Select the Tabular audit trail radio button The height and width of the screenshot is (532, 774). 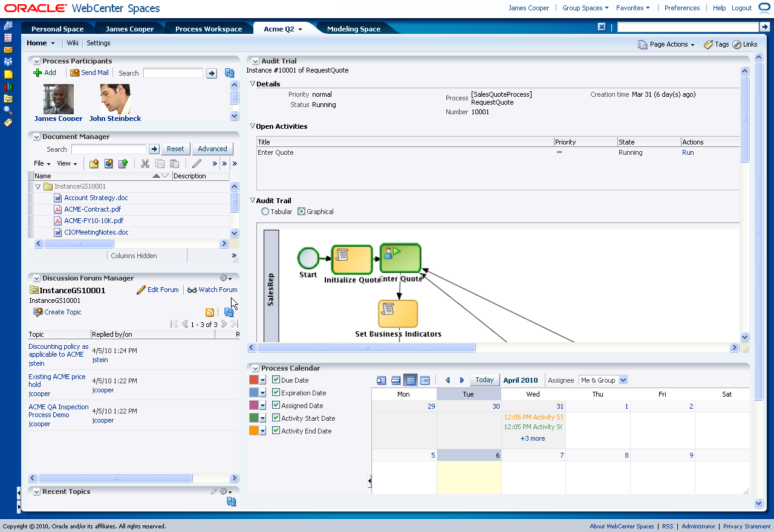tap(265, 212)
